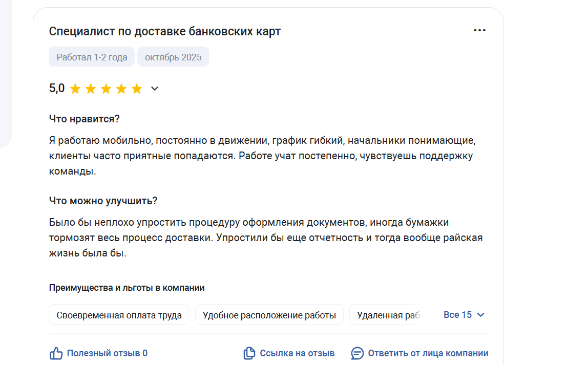588x365 pixels.
Task: Click 'Ответить от лица компании' link
Action: [x=428, y=353]
